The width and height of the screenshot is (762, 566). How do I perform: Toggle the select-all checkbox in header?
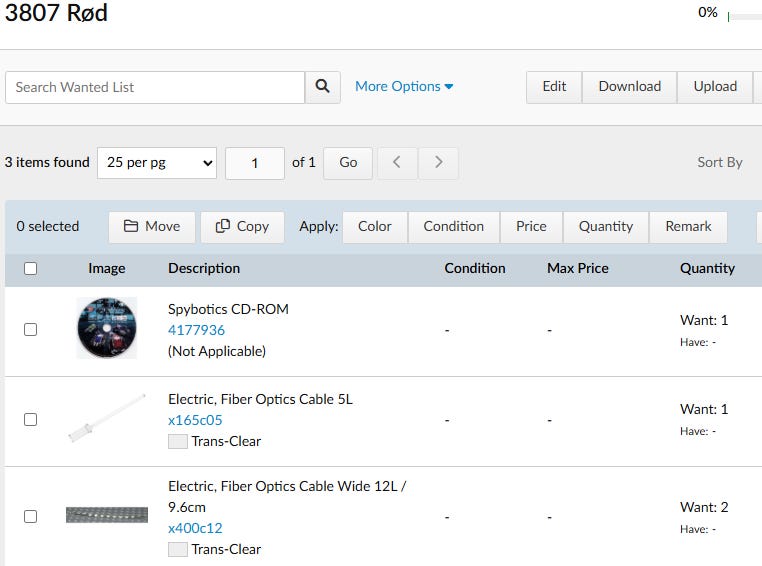(30, 268)
